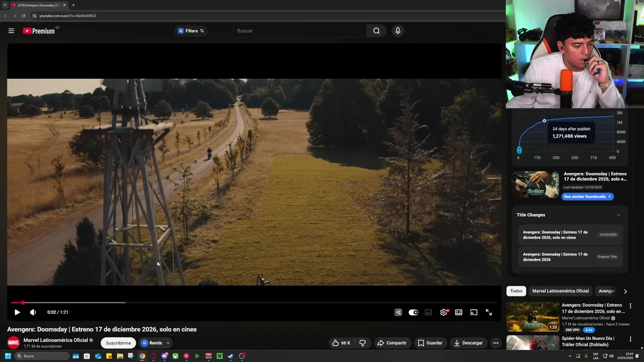Open player settings gear
The image size is (644, 362).
[x=444, y=312]
